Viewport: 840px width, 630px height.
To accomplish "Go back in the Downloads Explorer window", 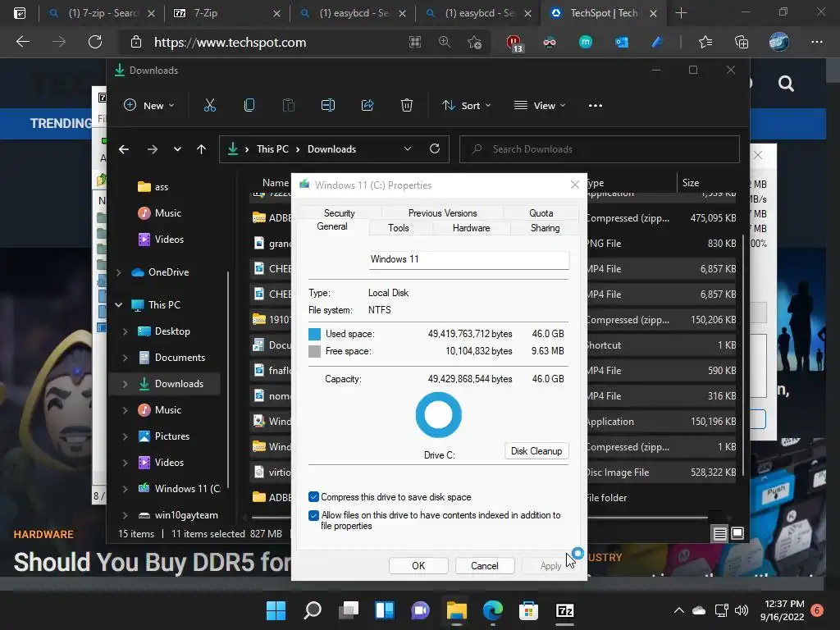I will point(124,149).
